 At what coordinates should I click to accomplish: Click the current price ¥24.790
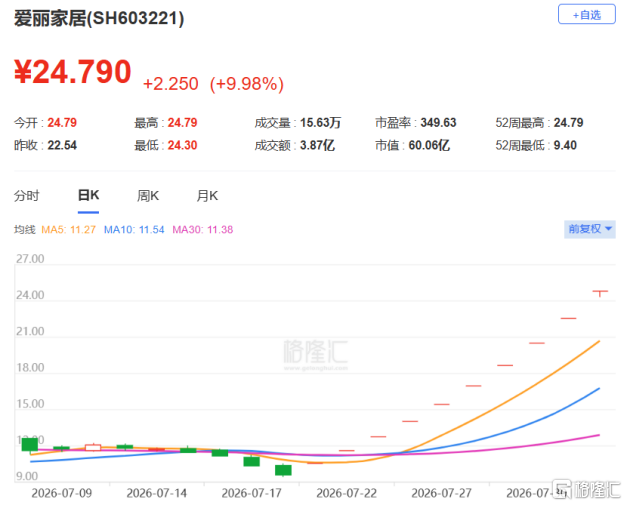pos(73,72)
